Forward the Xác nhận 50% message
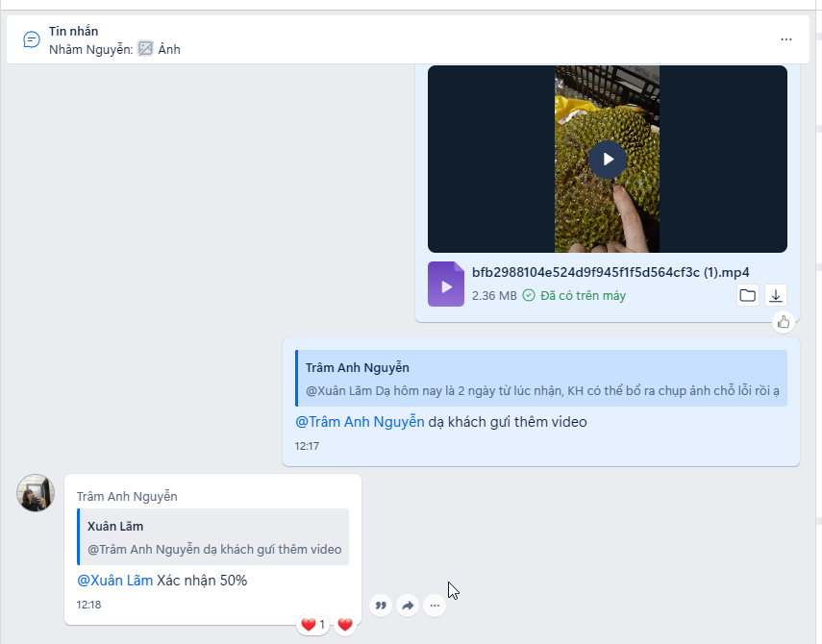This screenshot has width=822, height=644. coord(408,606)
